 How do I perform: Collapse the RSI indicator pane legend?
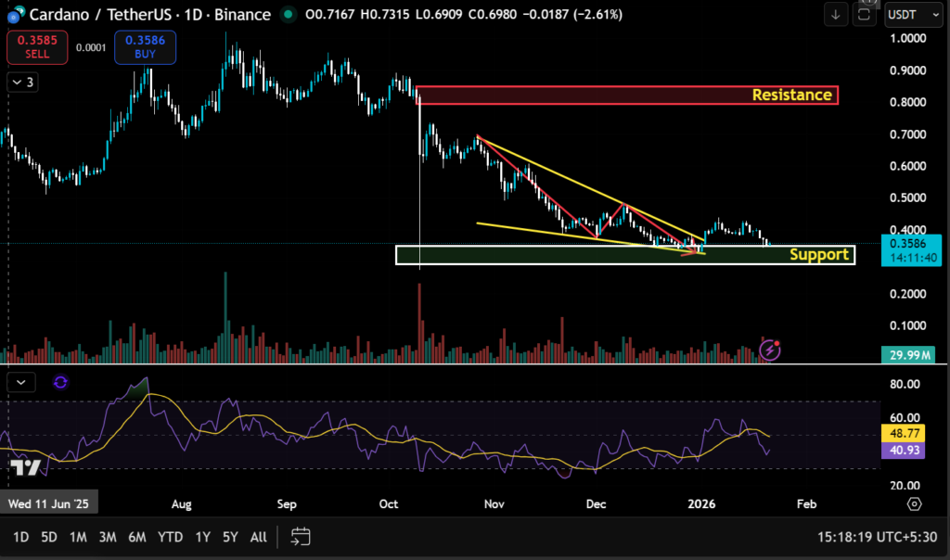pyautogui.click(x=22, y=382)
